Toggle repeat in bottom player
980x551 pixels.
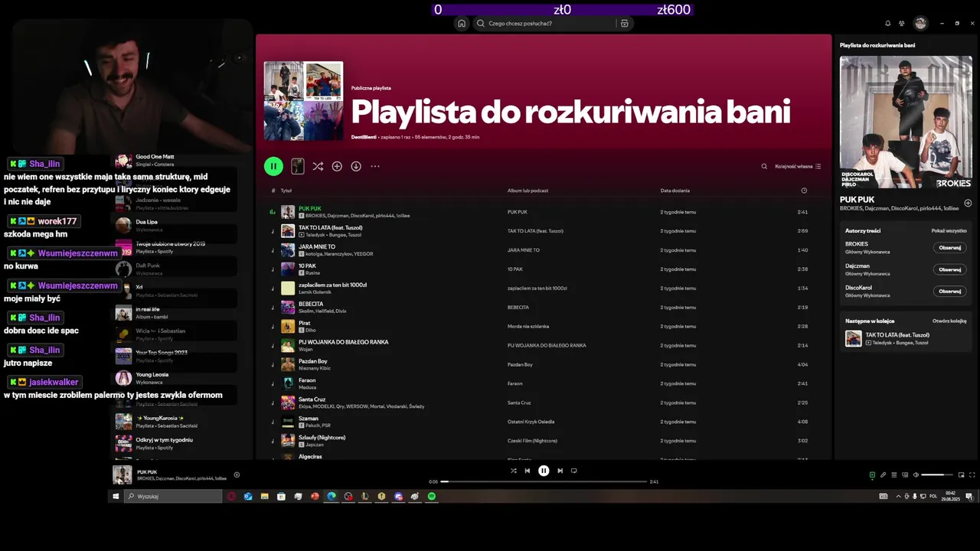[x=574, y=471]
